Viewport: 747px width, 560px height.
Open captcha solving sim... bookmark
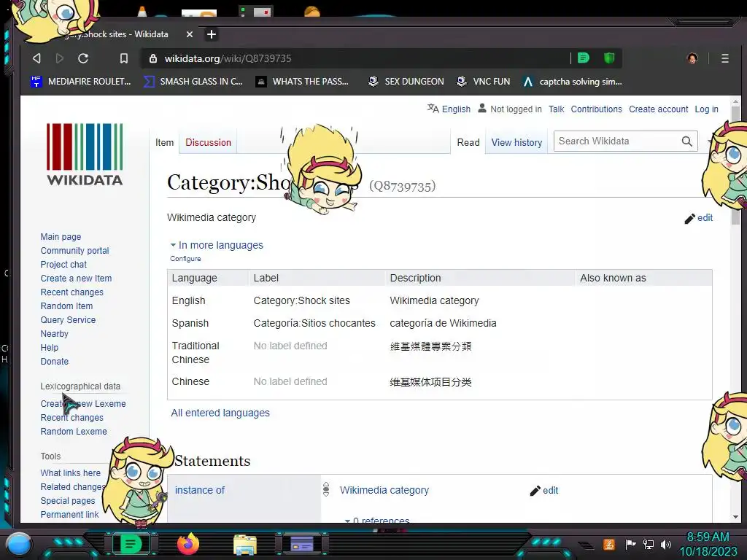(572, 82)
